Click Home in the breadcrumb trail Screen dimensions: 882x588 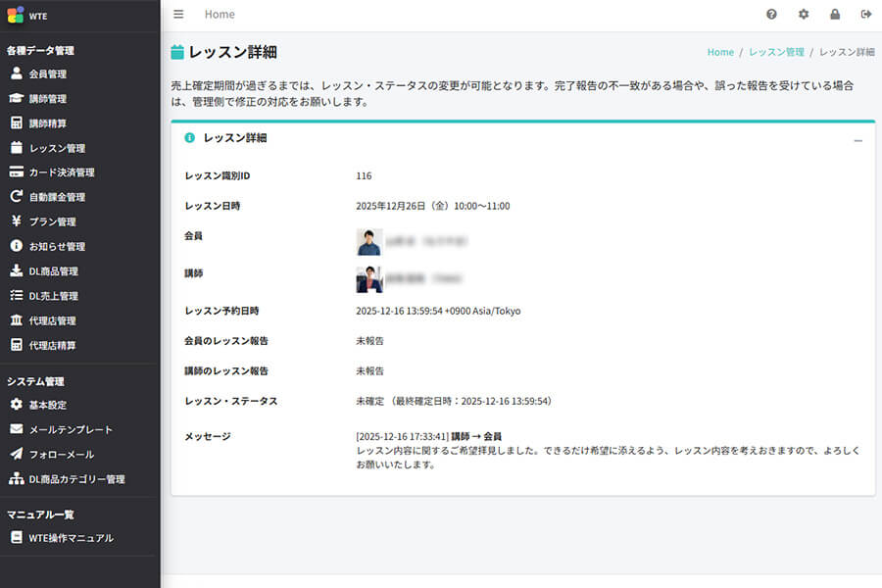click(719, 51)
